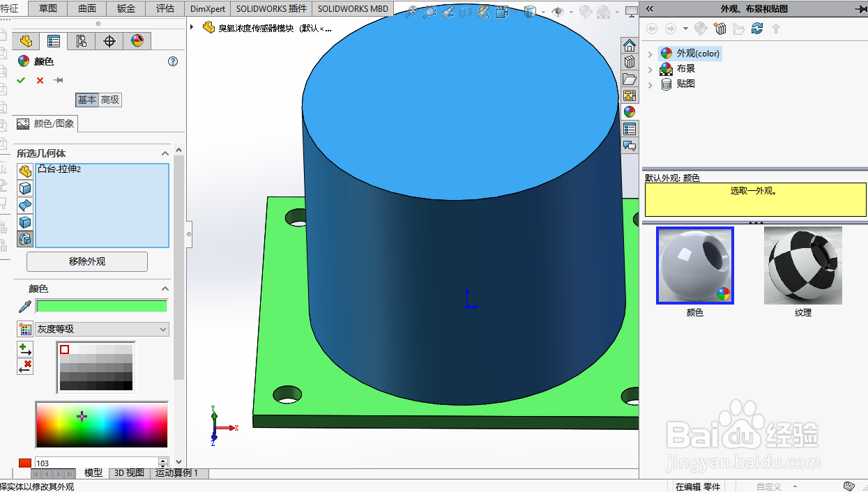Open the View Palette task pane tab

point(630,95)
